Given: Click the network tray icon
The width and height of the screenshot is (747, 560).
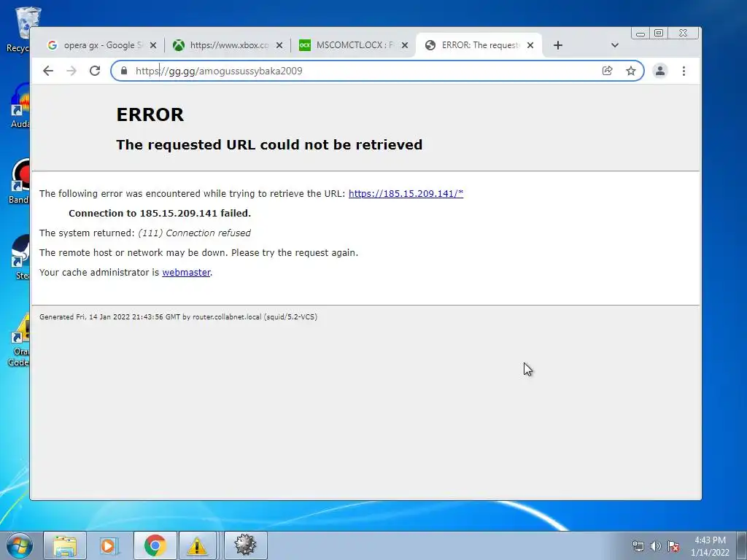Looking at the screenshot, I should click(x=638, y=546).
